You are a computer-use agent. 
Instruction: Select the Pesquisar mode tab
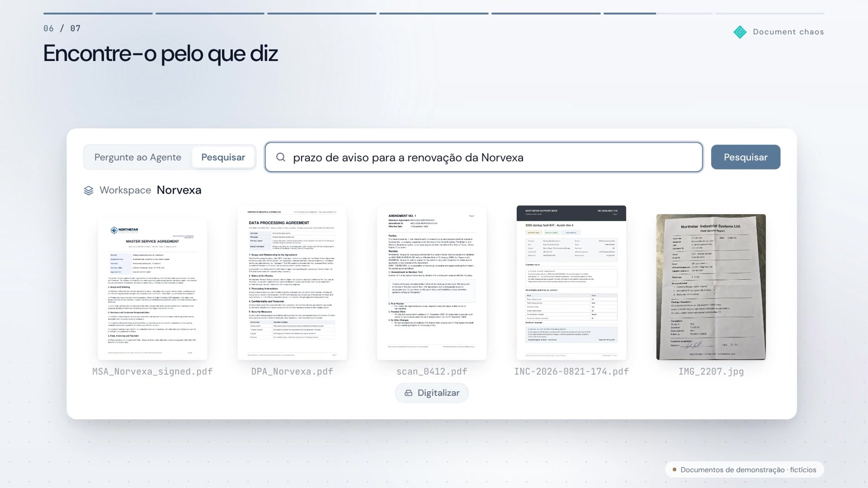(223, 157)
